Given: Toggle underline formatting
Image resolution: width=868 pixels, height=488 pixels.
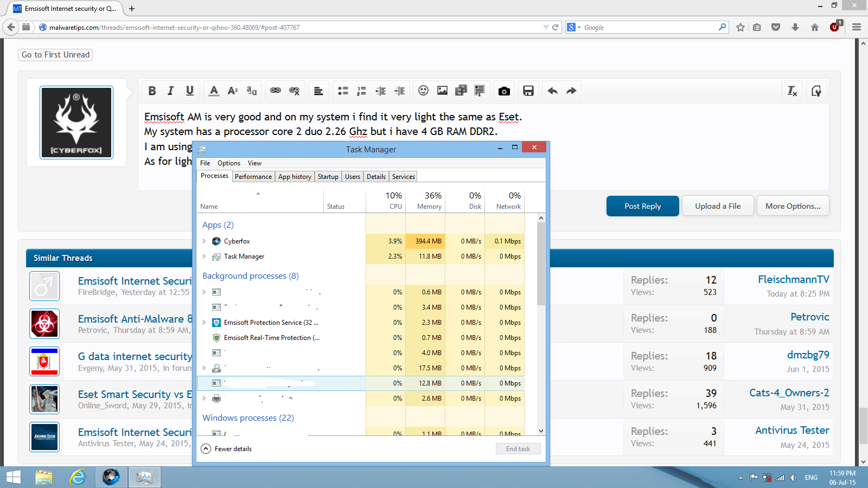Looking at the screenshot, I should tap(189, 91).
